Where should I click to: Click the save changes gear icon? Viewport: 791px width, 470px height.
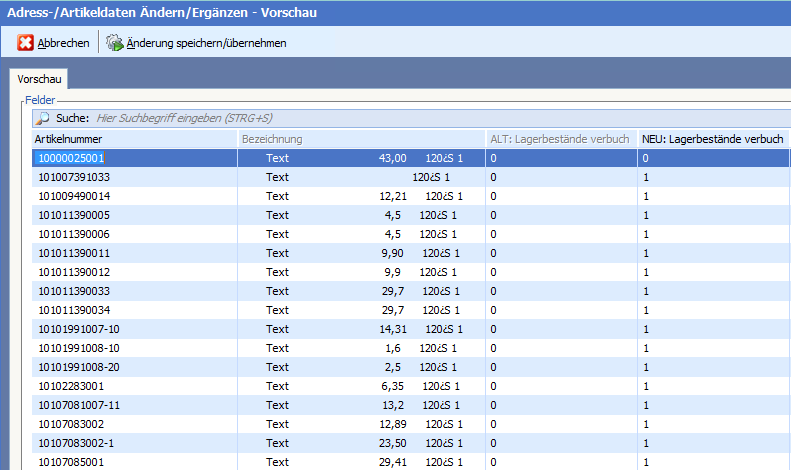114,43
